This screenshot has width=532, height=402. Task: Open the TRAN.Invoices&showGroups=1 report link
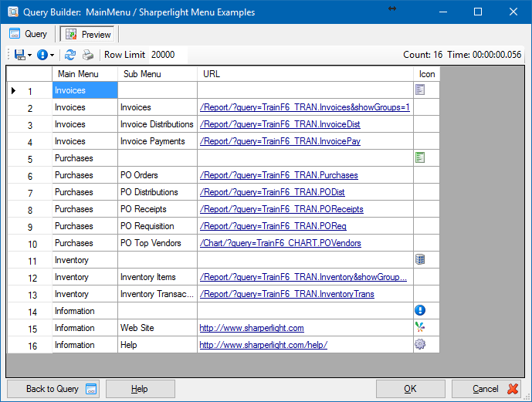304,107
